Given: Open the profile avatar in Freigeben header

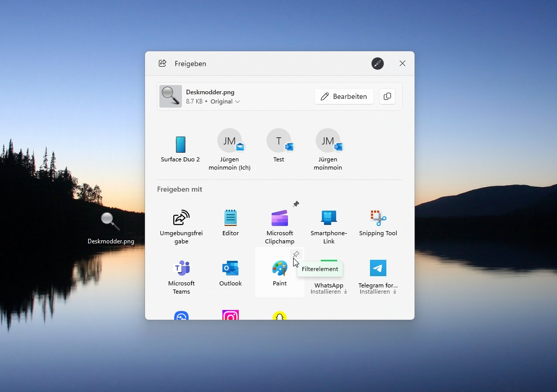Looking at the screenshot, I should click(x=378, y=64).
